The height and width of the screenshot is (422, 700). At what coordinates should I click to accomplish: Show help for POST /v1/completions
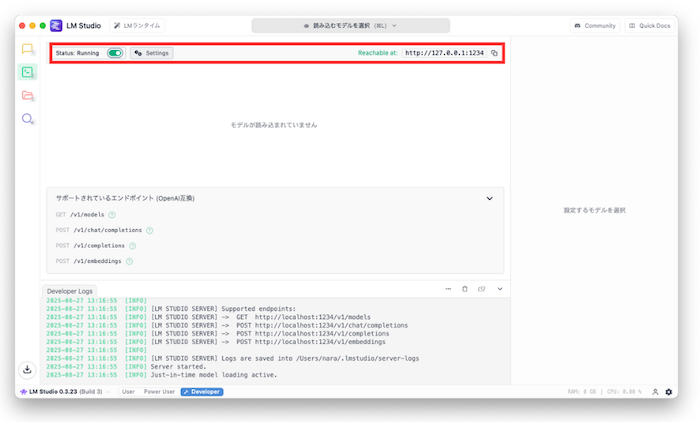[133, 246]
